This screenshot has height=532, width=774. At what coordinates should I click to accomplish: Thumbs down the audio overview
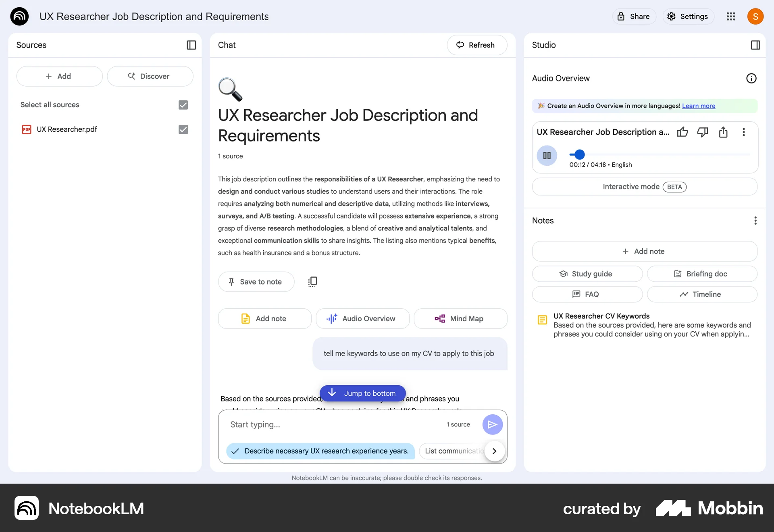pos(703,132)
